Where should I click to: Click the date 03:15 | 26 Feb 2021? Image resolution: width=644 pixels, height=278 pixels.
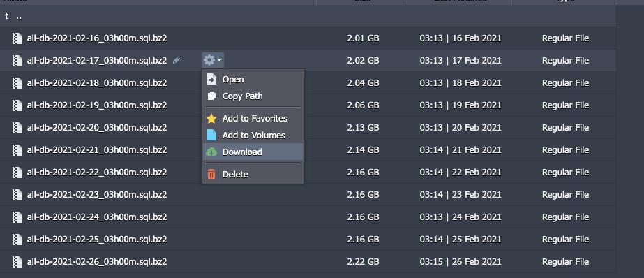pos(460,261)
